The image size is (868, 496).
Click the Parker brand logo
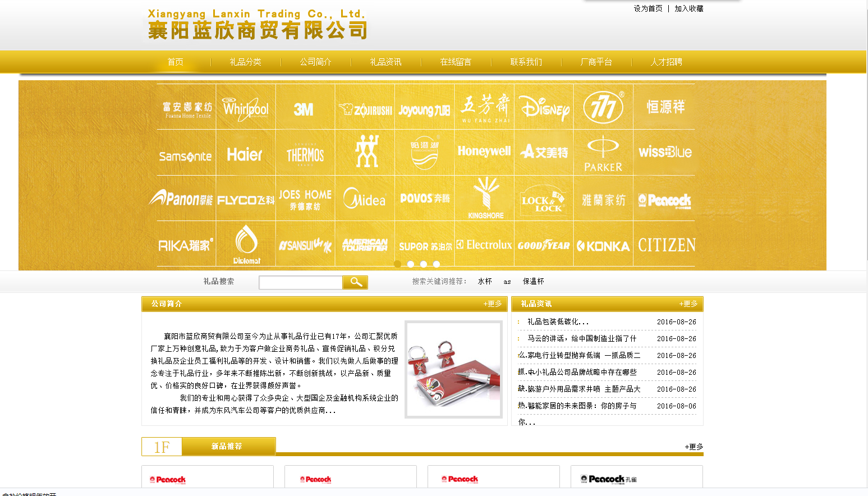[603, 153]
